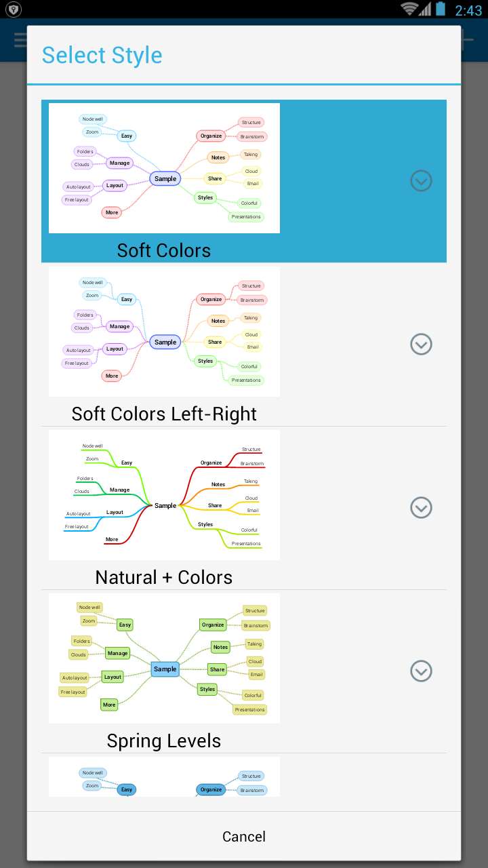
Task: Expand options for Spring Levels style
Action: (x=421, y=671)
